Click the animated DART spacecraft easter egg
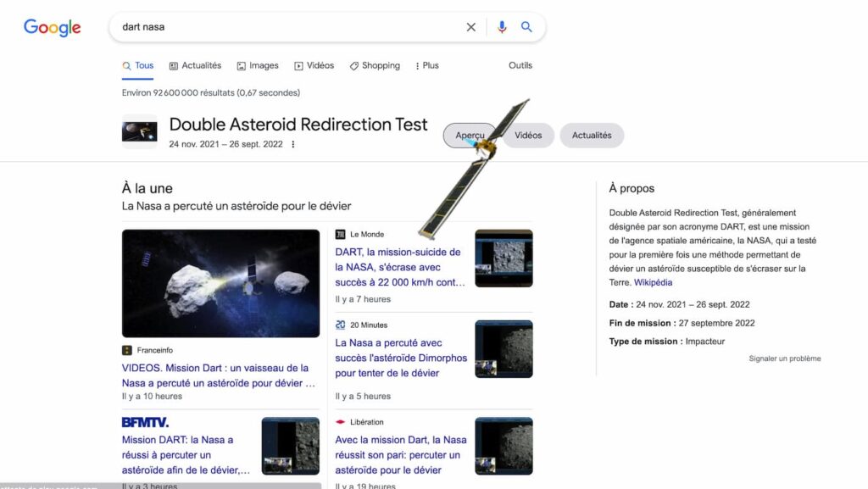Image resolution: width=868 pixels, height=489 pixels. 475,168
